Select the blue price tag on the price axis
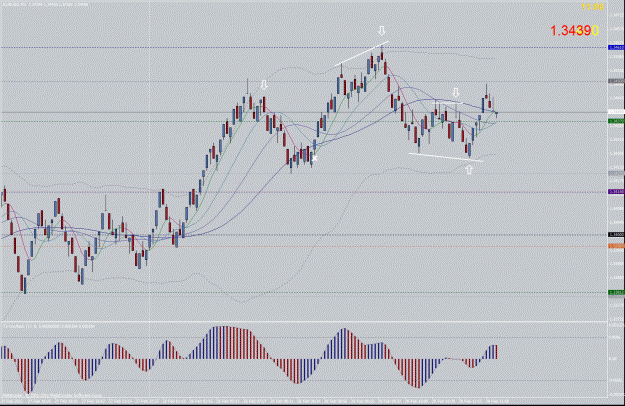625x406 pixels. [x=616, y=47]
